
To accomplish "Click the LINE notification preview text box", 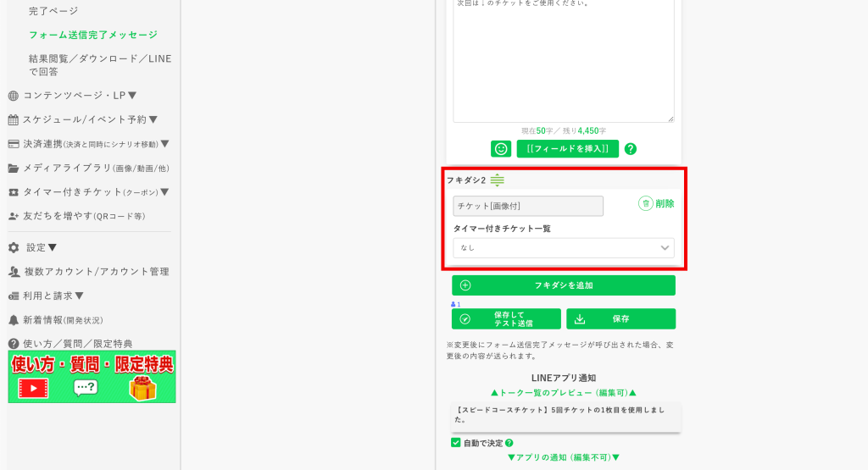I will pyautogui.click(x=565, y=417).
